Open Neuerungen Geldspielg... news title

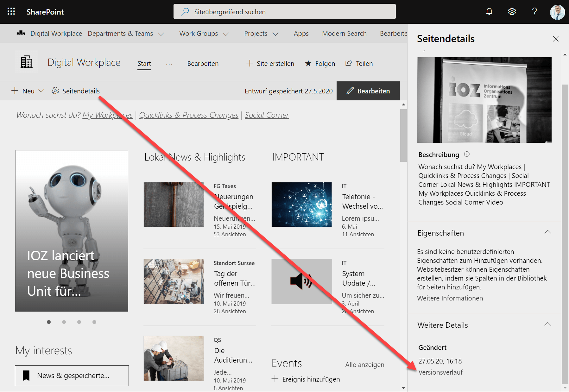[x=234, y=201]
